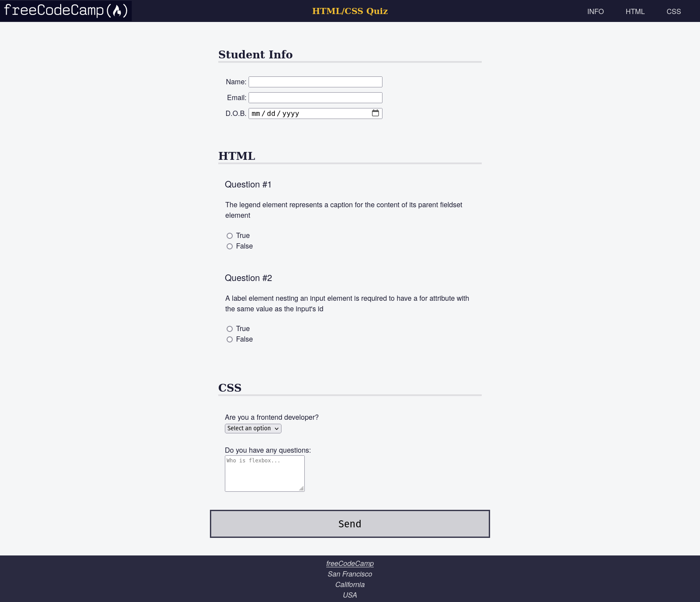Click into the Email input field
This screenshot has width=700, height=602.
tap(315, 97)
